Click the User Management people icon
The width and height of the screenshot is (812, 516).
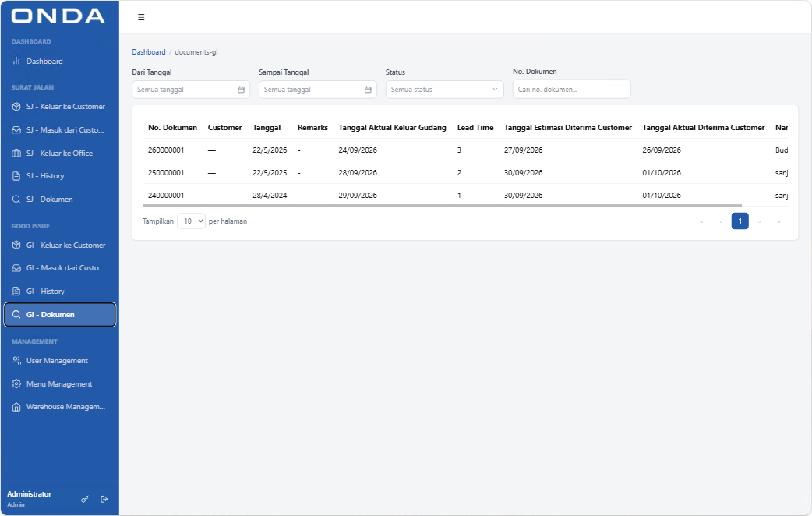[x=16, y=360]
